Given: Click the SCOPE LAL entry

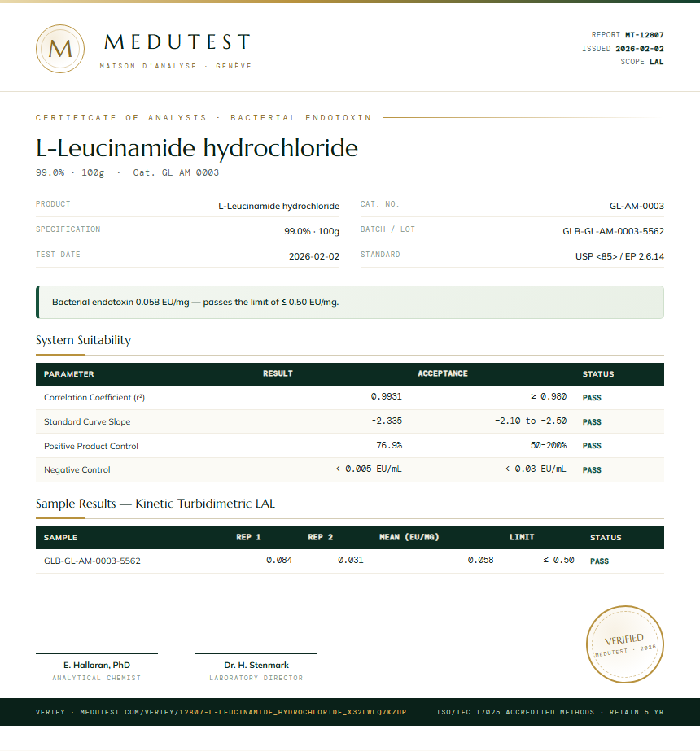Looking at the screenshot, I should point(642,62).
